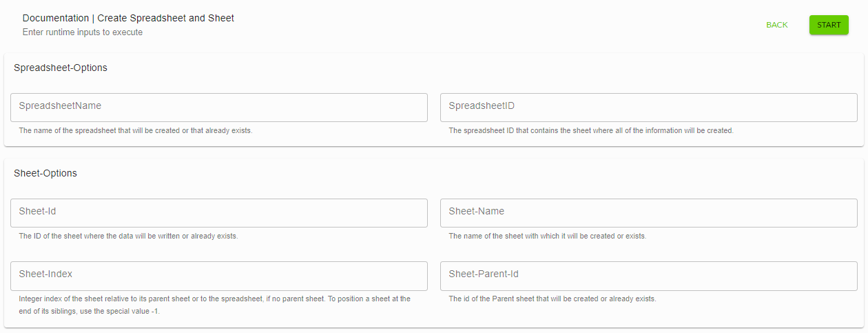Viewport: 868px width, 333px height.
Task: Click the green START button
Action: pos(829,25)
